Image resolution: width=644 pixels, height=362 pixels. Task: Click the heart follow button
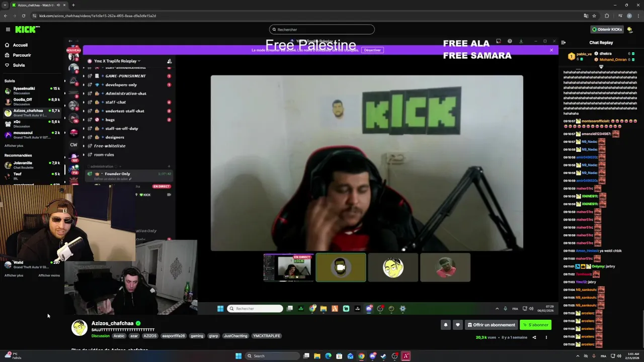(457, 325)
